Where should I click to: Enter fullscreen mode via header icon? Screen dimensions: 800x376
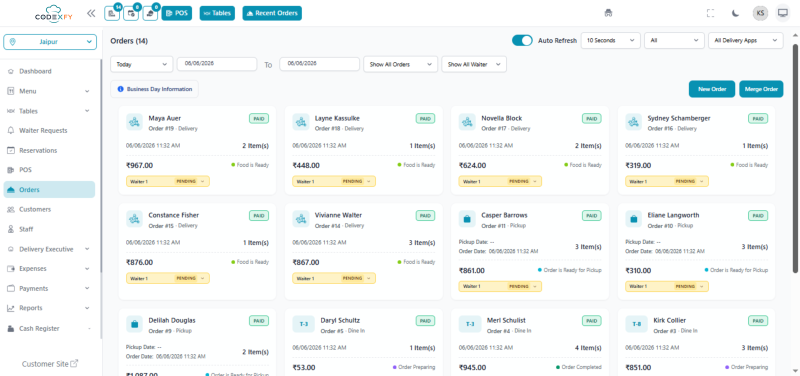pyautogui.click(x=710, y=13)
